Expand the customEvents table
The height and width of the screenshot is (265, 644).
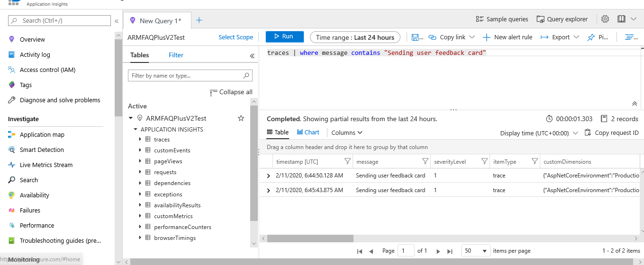coord(140,150)
